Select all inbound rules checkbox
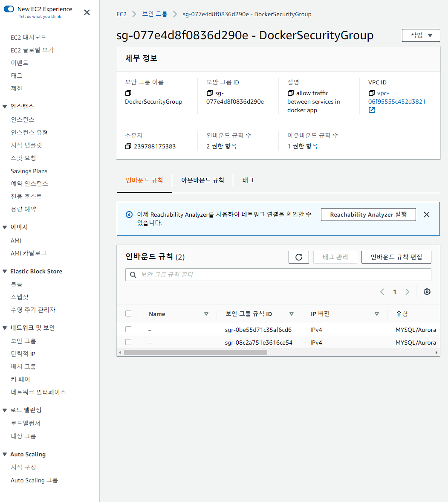The image size is (448, 502). coord(128,314)
